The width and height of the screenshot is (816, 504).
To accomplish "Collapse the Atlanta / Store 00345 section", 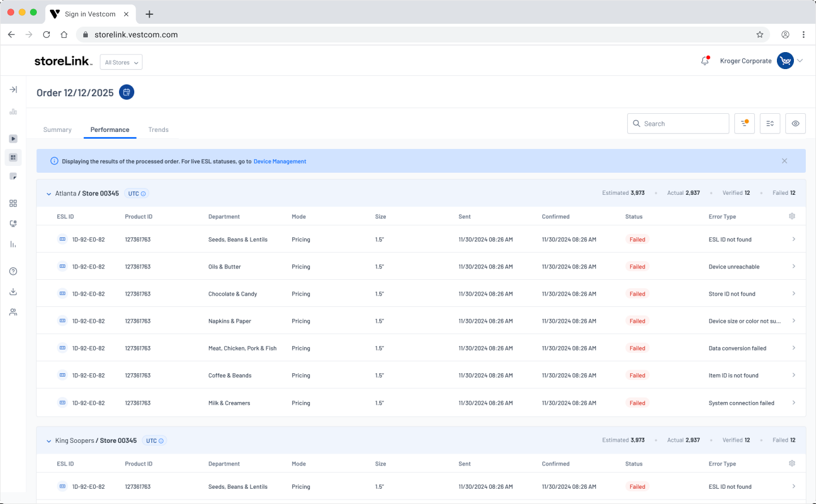I will pos(49,194).
